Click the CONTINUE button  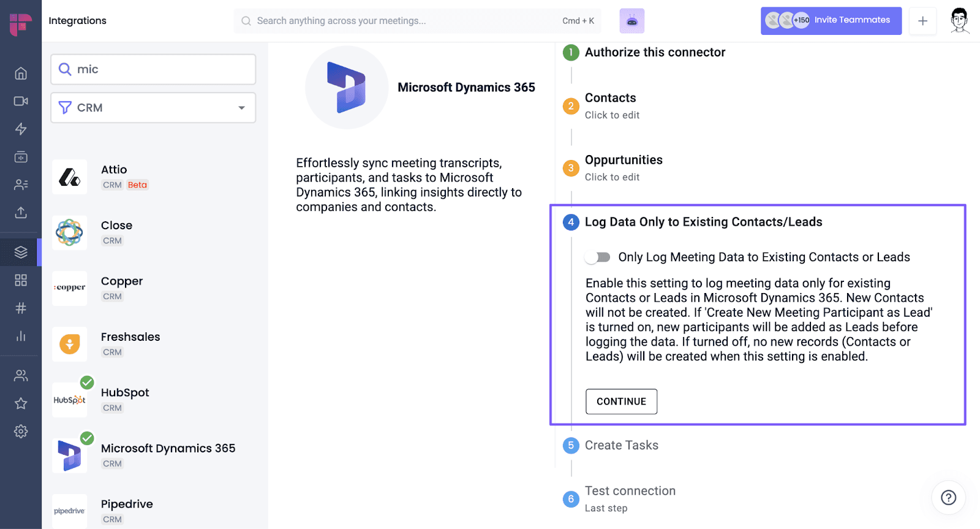(x=621, y=402)
